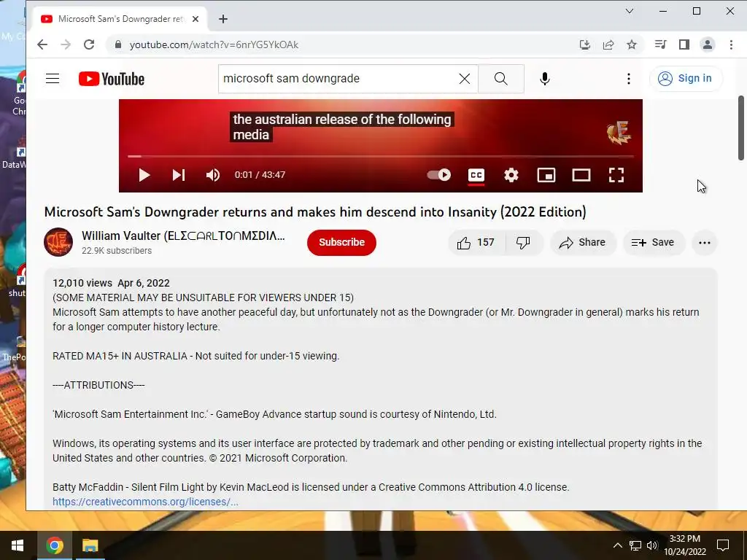Run the search with magnifier button
The image size is (747, 560).
click(500, 79)
